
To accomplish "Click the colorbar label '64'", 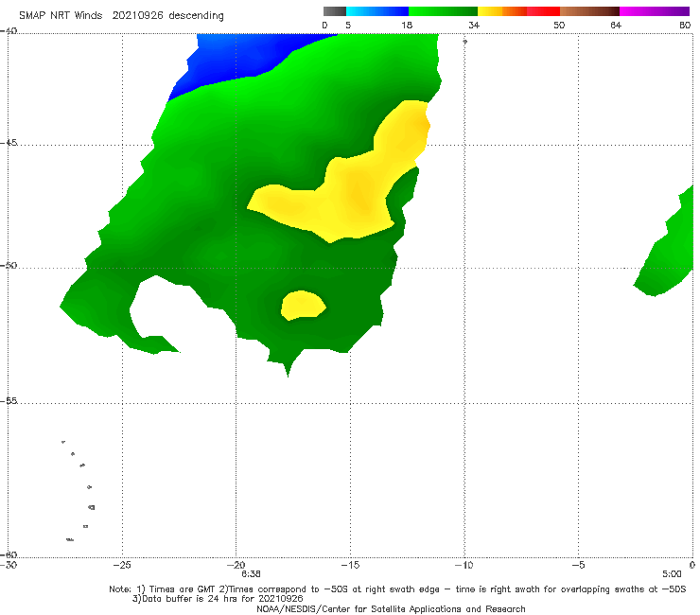I will point(616,25).
